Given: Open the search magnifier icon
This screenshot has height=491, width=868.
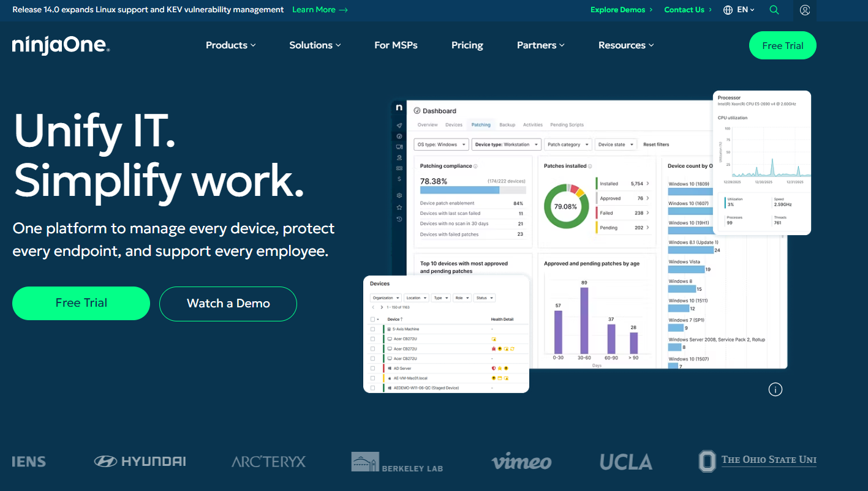Looking at the screenshot, I should (774, 10).
